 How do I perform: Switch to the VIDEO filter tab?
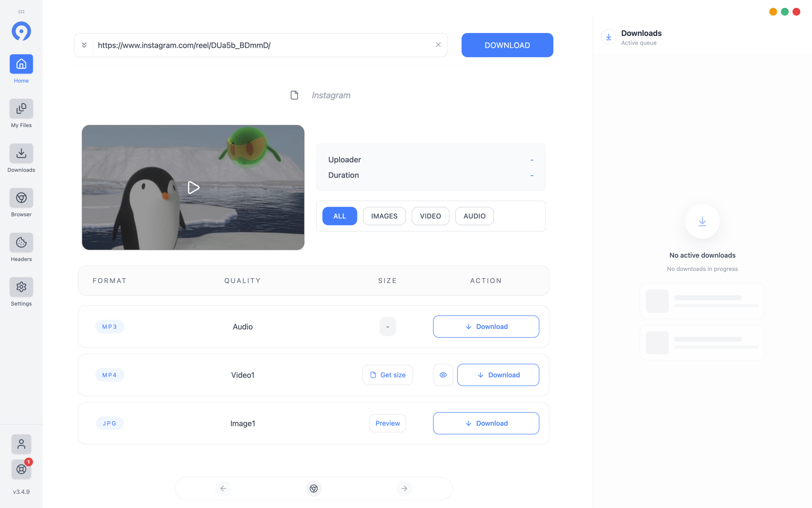430,216
